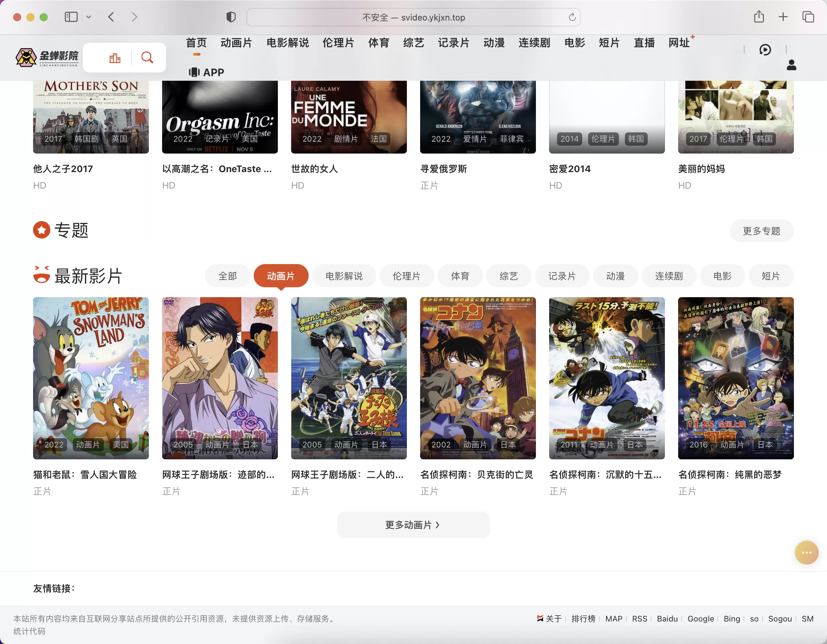Click the Safari sidebar toggle icon

click(x=71, y=17)
